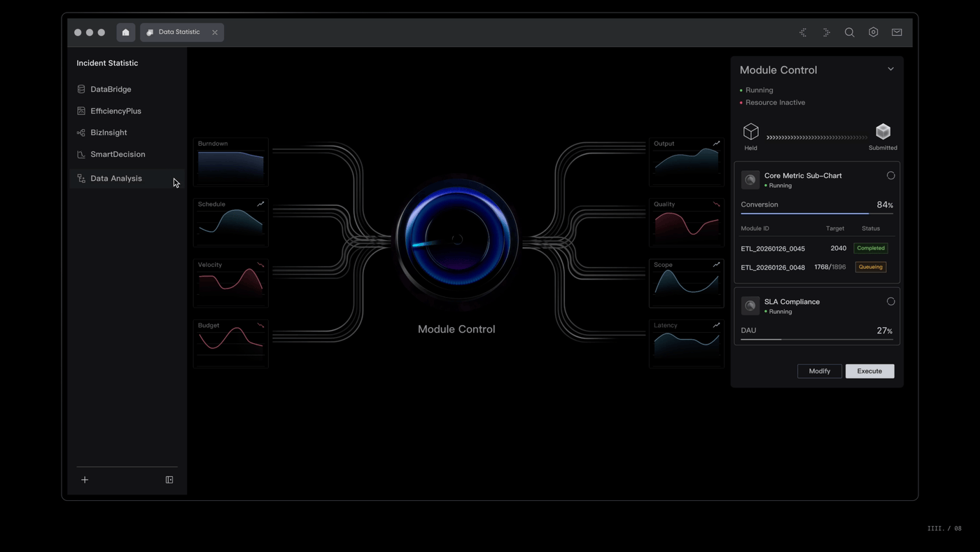The image size is (980, 552).
Task: Open DataBridge in the sidebar
Action: point(127,89)
